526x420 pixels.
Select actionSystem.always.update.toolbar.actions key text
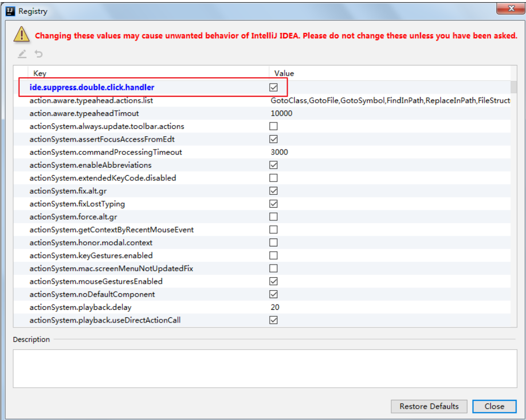tap(107, 126)
